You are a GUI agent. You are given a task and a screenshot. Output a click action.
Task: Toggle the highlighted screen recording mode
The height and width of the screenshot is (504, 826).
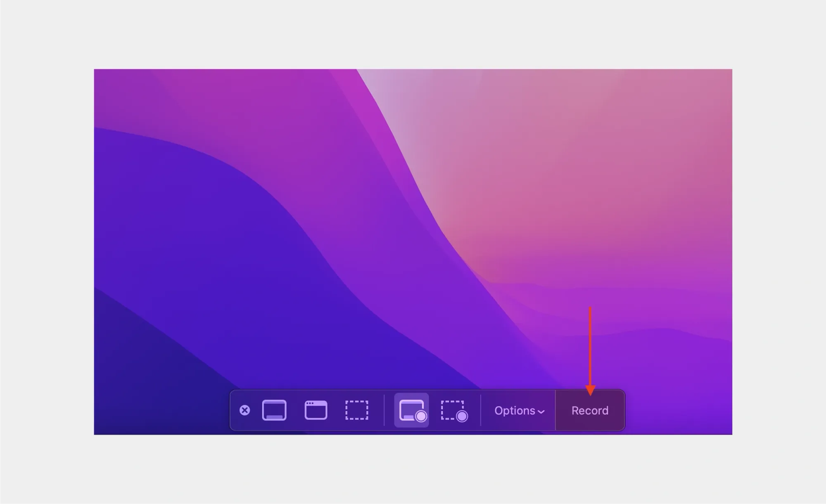(412, 410)
